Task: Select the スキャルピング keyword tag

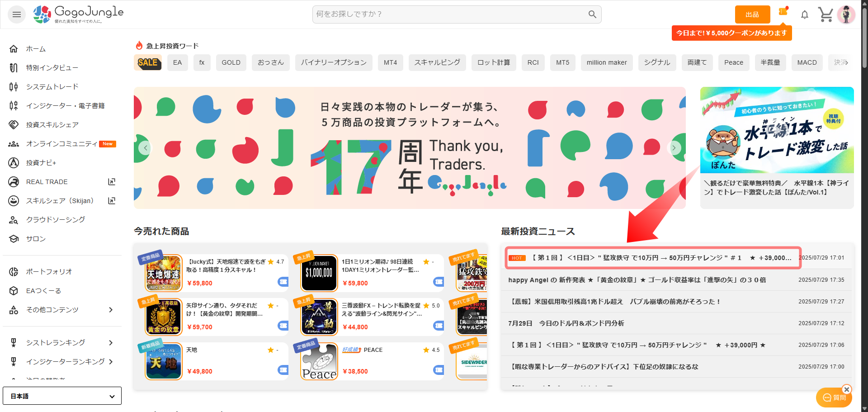Action: click(437, 62)
